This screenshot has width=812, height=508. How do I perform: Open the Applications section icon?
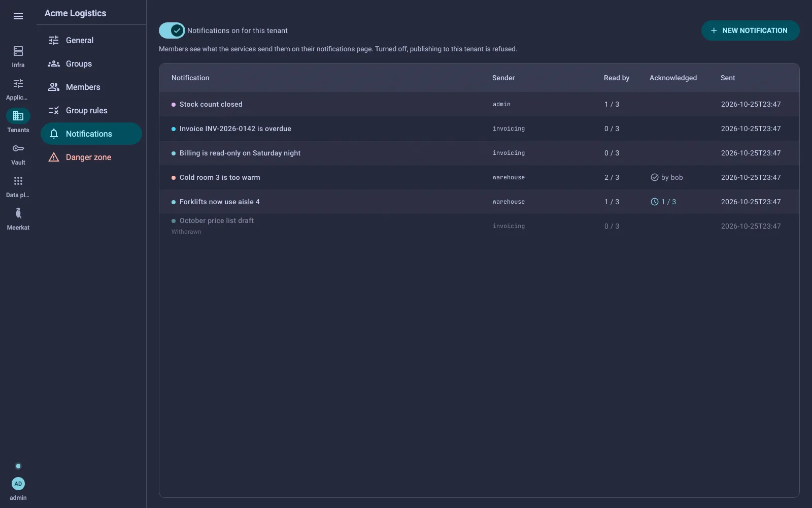[x=18, y=83]
